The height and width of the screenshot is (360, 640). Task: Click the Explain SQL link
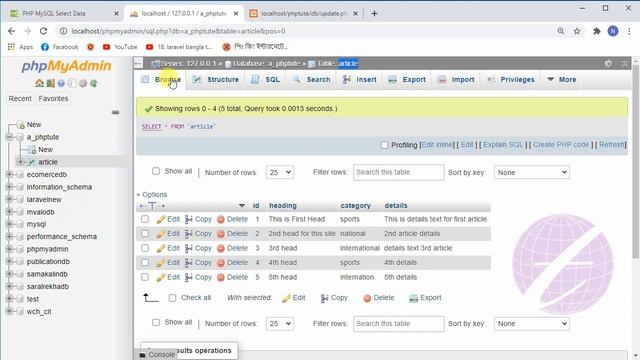point(503,145)
